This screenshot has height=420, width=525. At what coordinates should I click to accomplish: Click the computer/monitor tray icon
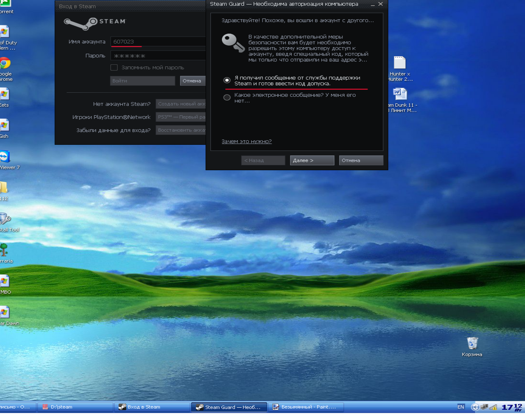(x=484, y=407)
